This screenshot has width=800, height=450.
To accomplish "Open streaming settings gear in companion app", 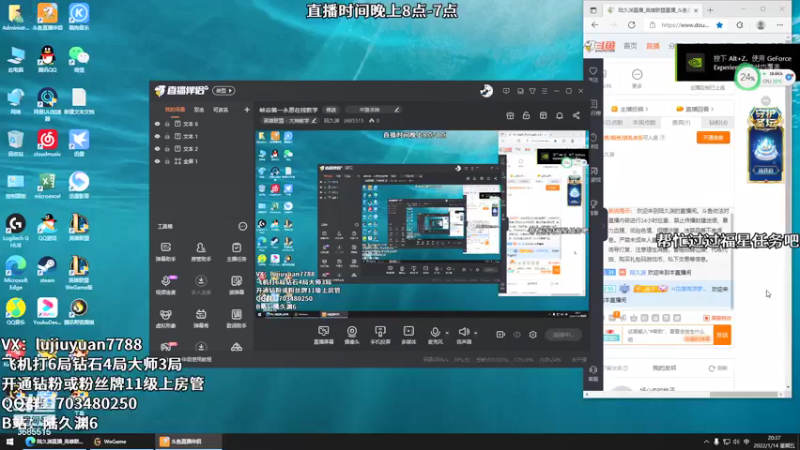I will [533, 335].
